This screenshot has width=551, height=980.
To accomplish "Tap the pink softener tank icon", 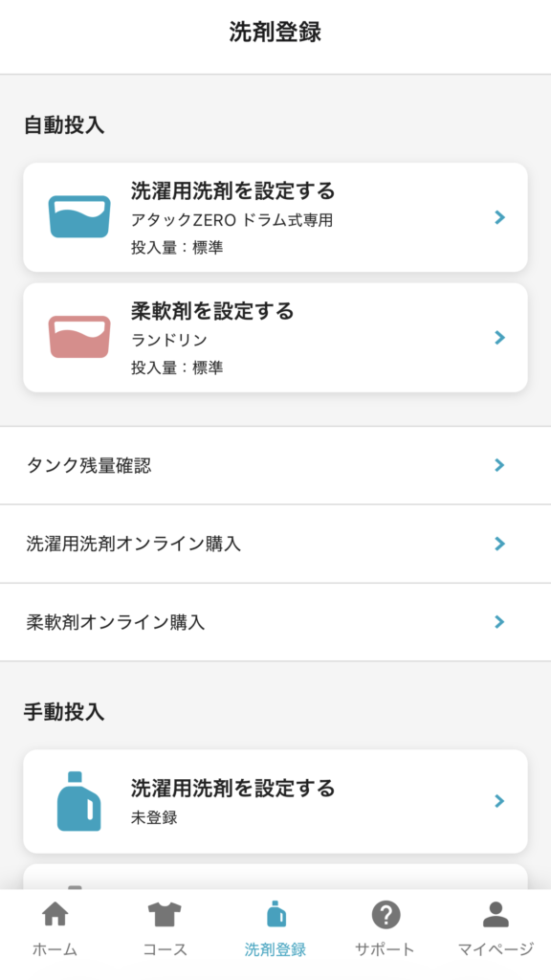I will point(81,337).
